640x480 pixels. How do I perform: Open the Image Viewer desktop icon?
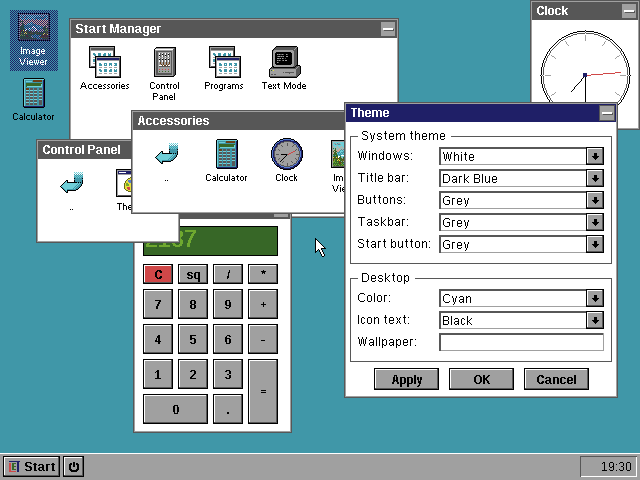(33, 40)
